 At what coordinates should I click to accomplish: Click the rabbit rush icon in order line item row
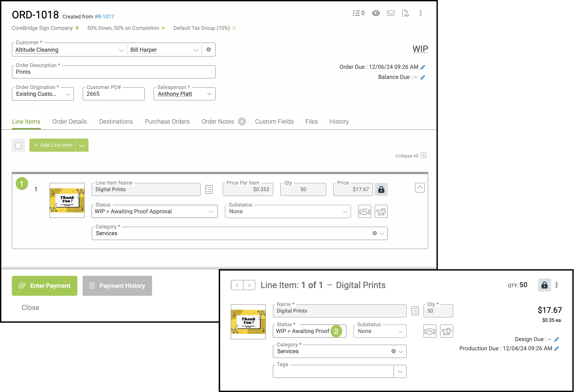click(381, 212)
